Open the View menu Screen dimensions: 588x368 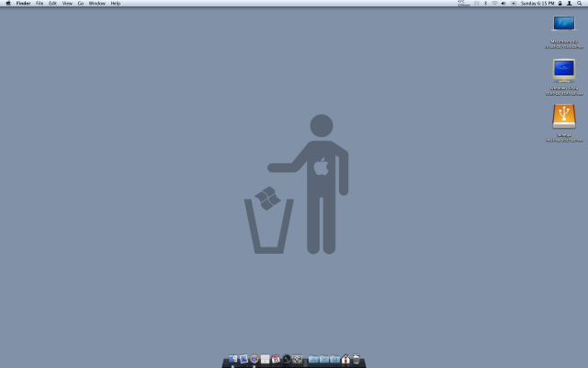67,3
